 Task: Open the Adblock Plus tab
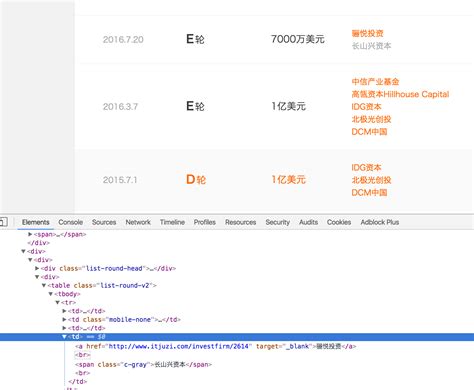tap(380, 222)
